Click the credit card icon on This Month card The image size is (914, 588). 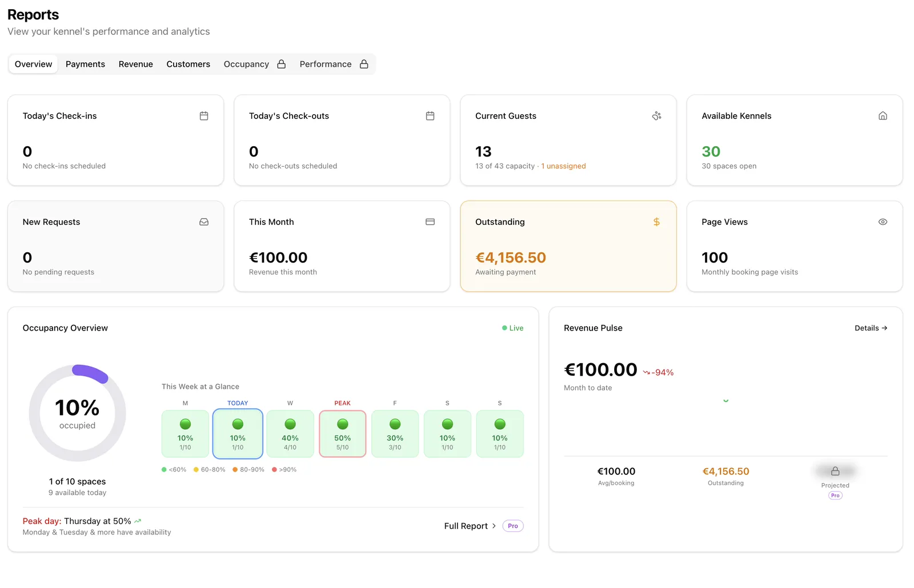(430, 221)
